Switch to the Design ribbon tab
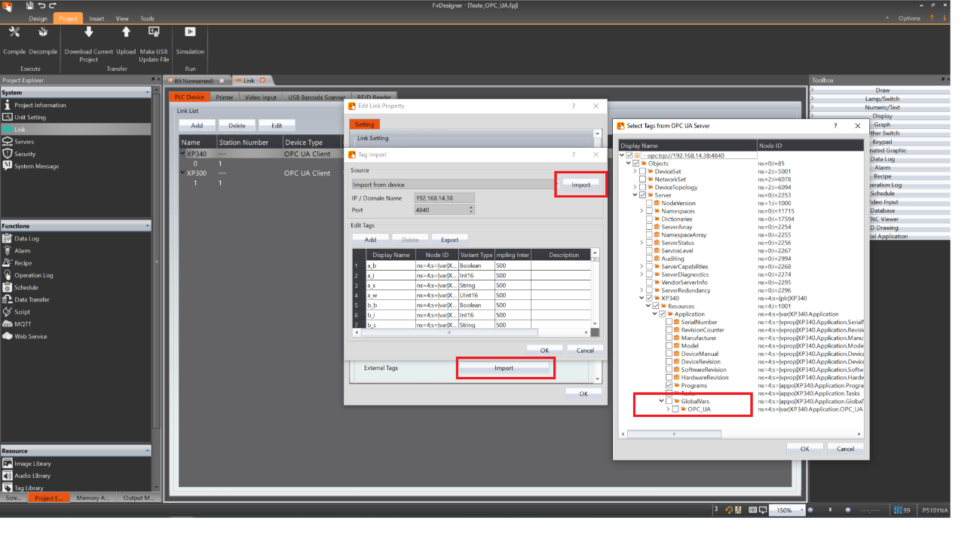 [x=38, y=18]
